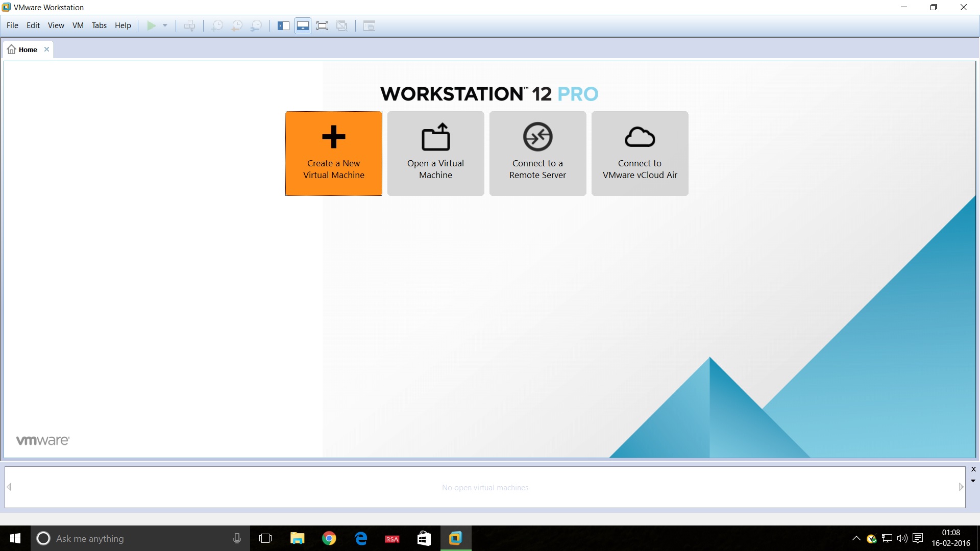
Task: Click the volume speaker tray icon
Action: [902, 538]
